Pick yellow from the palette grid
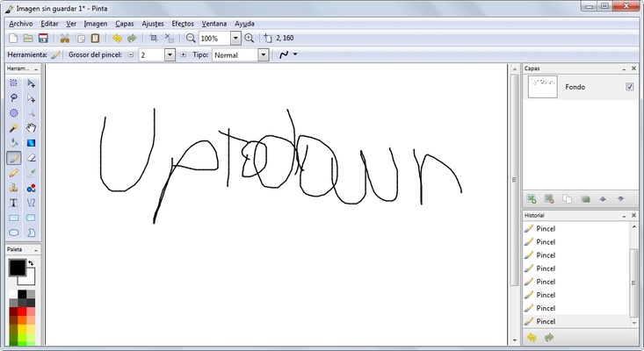The image size is (644, 351). [x=22, y=329]
